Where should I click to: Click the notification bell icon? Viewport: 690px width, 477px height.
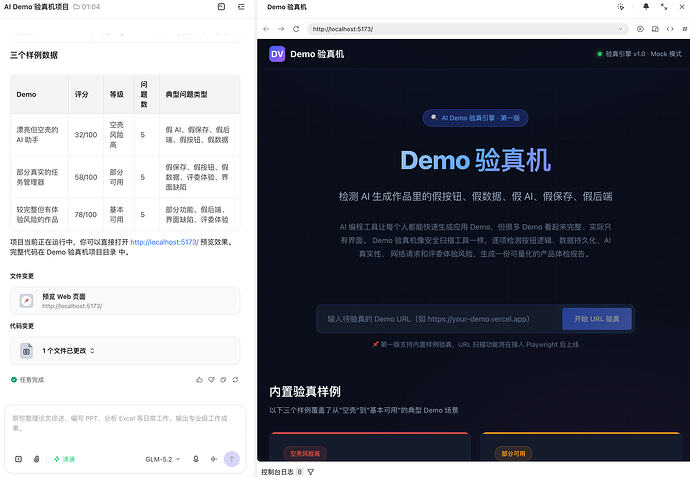[646, 7]
